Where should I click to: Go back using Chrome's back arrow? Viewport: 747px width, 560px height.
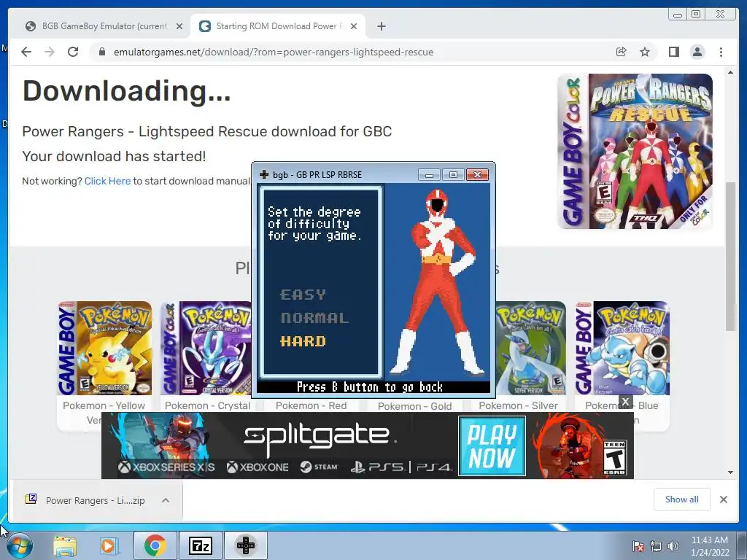[x=26, y=52]
